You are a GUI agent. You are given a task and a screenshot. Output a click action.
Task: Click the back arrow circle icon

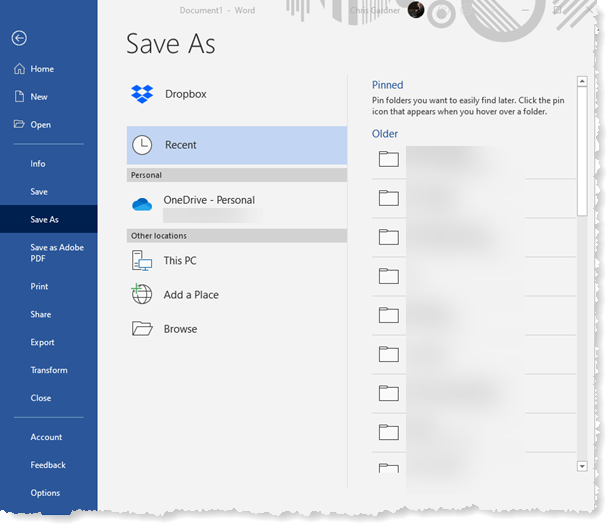point(19,38)
